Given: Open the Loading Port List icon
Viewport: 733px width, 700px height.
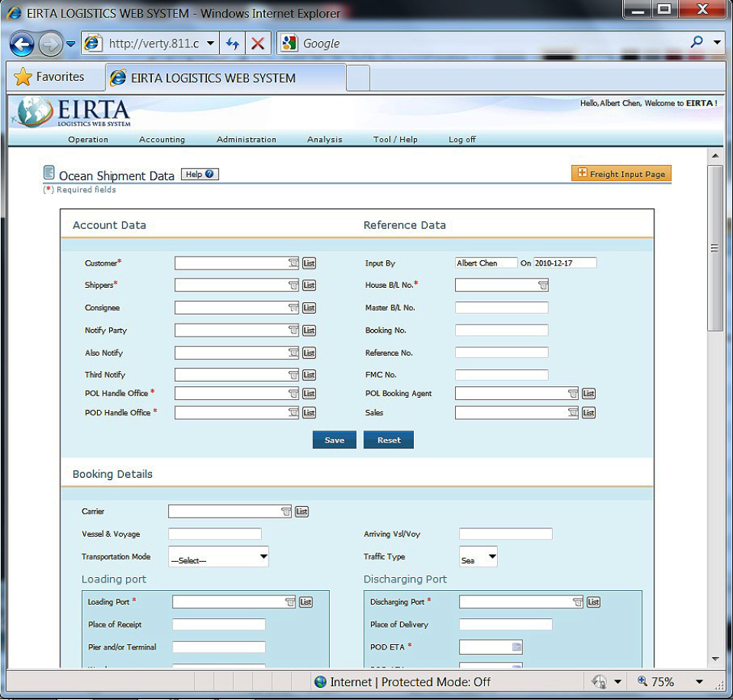Looking at the screenshot, I should point(305,602).
